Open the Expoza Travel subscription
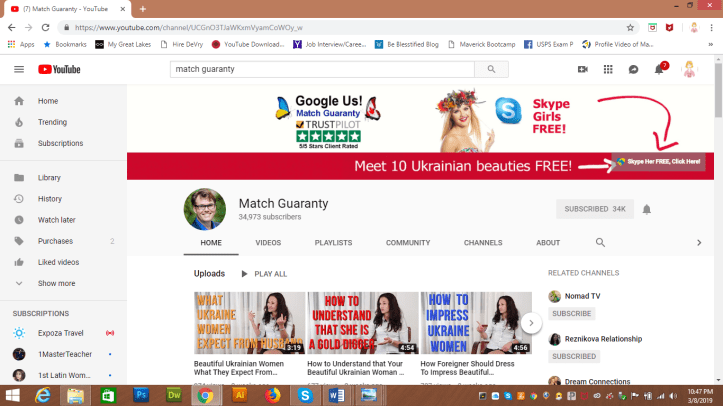The image size is (723, 406). 63,333
